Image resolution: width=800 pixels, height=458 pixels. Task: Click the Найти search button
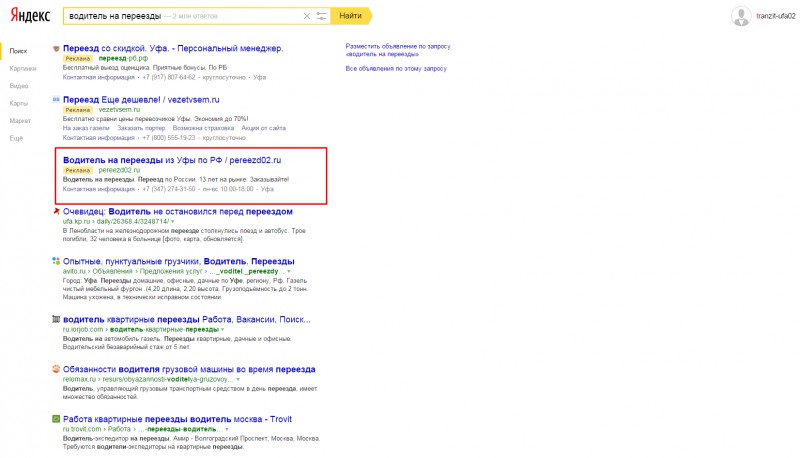coord(351,16)
